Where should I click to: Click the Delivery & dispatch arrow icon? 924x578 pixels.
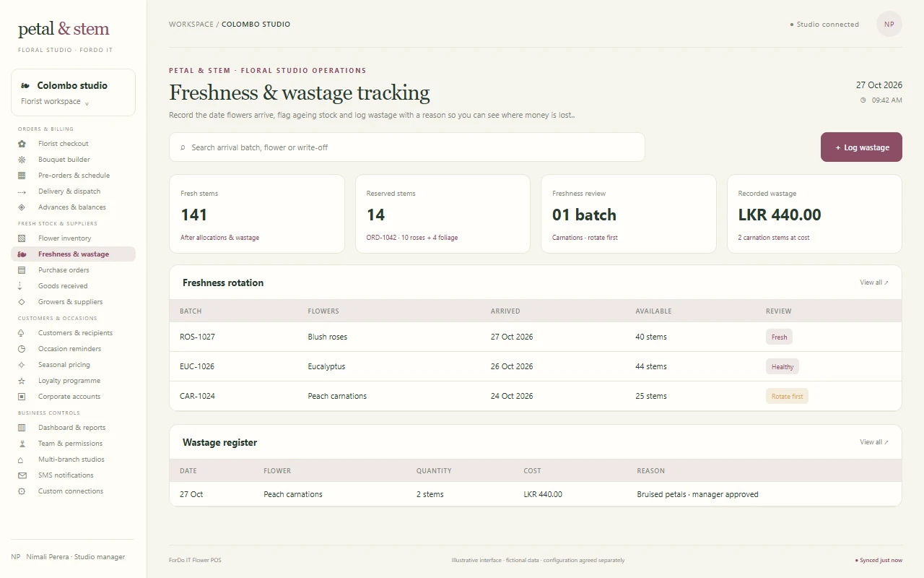click(22, 191)
